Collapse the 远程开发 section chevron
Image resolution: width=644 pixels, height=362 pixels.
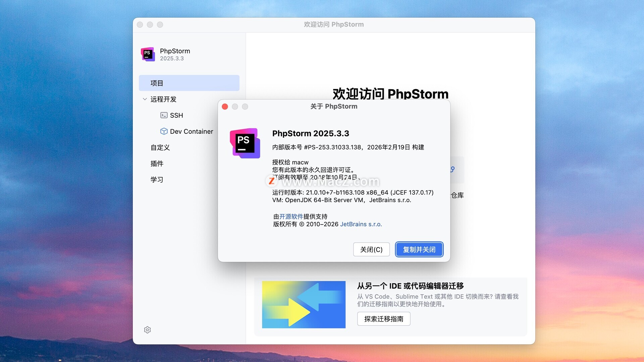(145, 99)
